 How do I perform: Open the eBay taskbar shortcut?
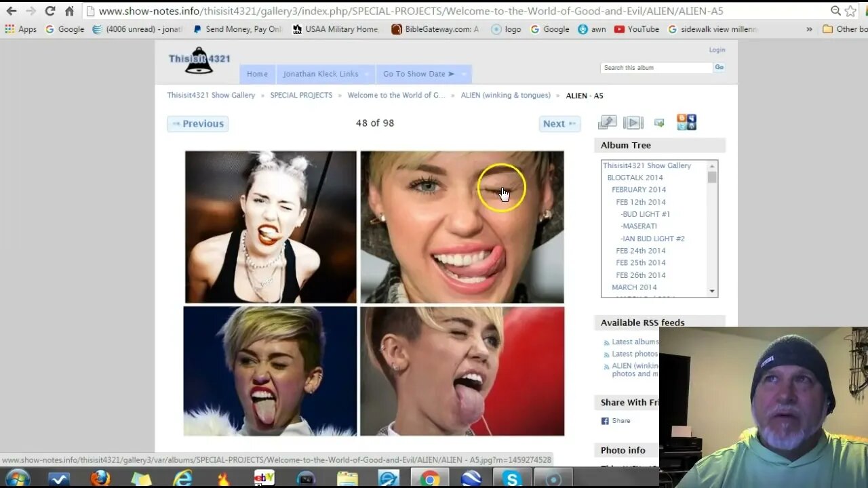pyautogui.click(x=264, y=479)
